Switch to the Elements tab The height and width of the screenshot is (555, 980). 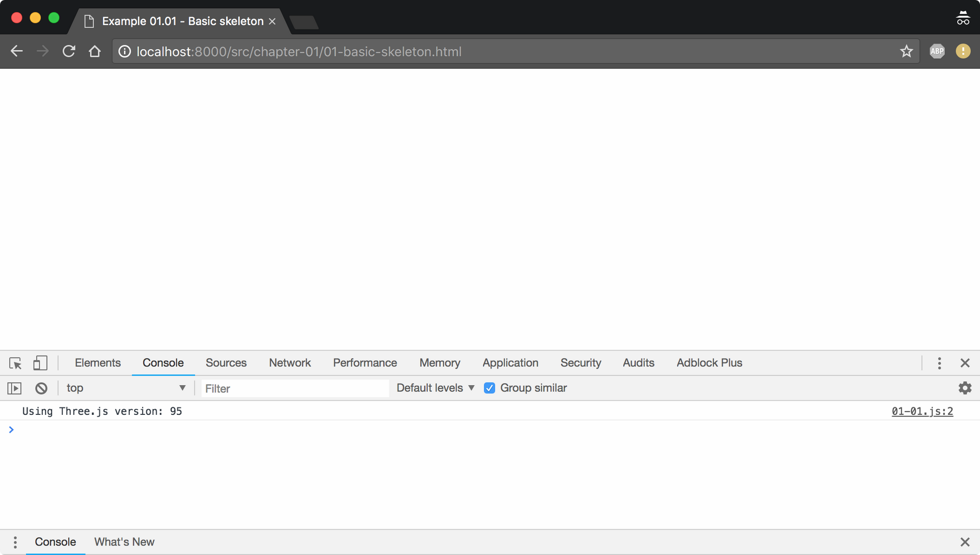pos(97,363)
